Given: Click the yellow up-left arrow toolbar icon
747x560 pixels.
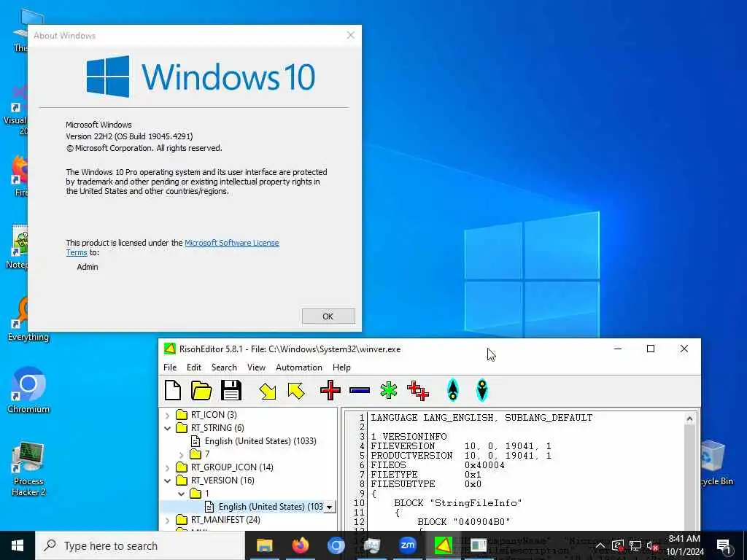Looking at the screenshot, I should [296, 391].
